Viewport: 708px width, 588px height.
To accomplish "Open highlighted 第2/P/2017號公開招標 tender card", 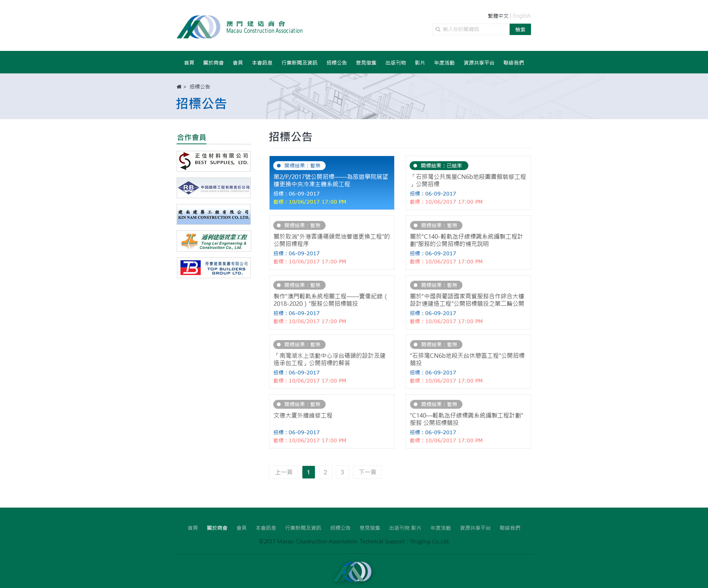I will [331, 180].
